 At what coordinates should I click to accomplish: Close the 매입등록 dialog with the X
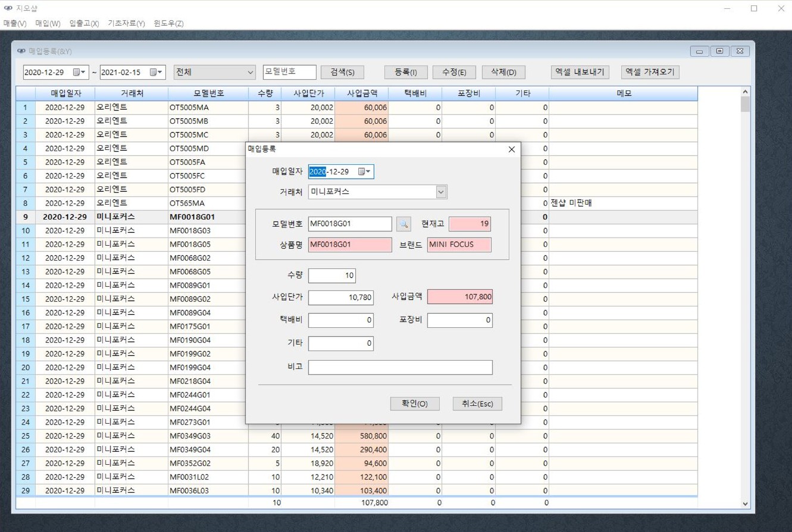click(x=511, y=149)
